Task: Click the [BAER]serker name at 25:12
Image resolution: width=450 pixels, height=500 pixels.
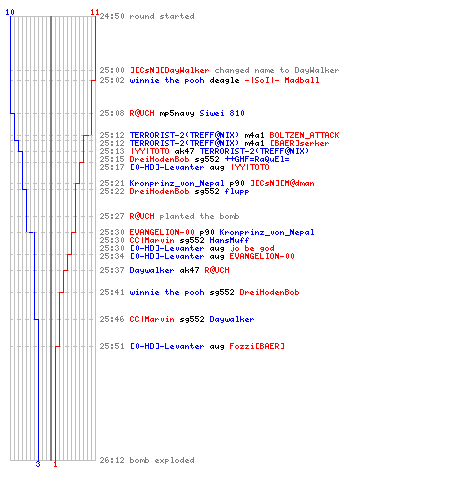Action: coord(299,143)
